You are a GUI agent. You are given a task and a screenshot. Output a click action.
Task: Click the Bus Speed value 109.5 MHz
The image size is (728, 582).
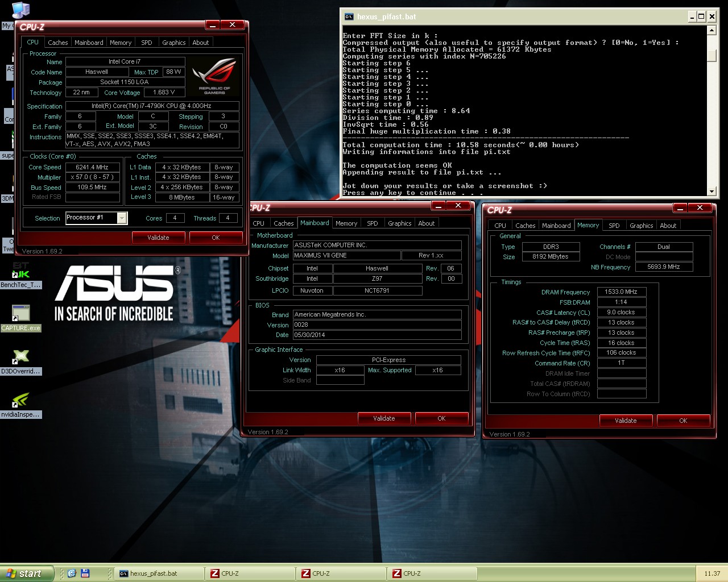tap(92, 187)
